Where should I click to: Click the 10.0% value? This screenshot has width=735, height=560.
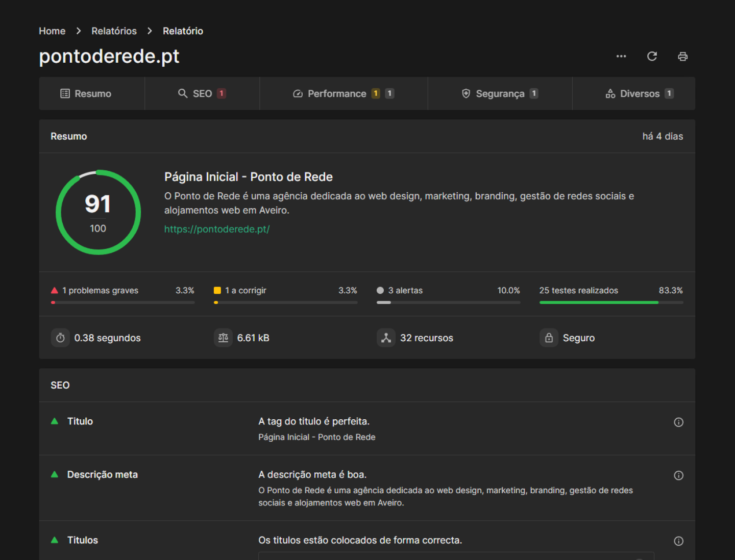(508, 290)
